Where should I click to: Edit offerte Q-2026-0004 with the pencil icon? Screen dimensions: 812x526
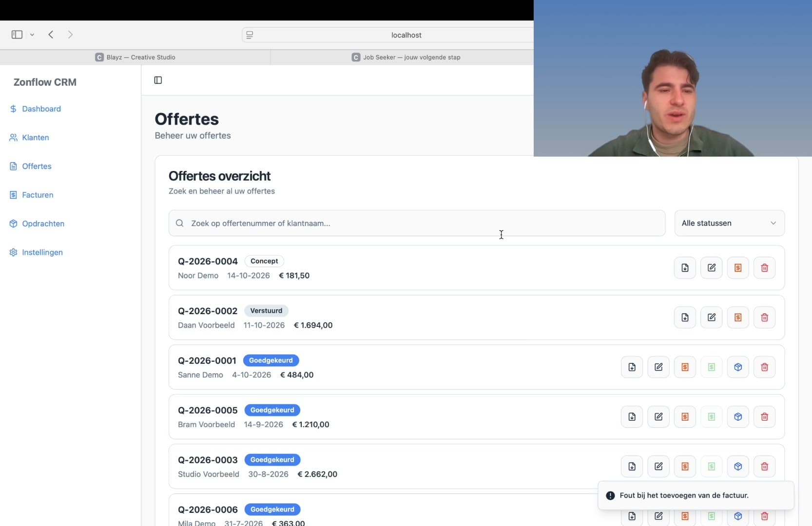712,268
